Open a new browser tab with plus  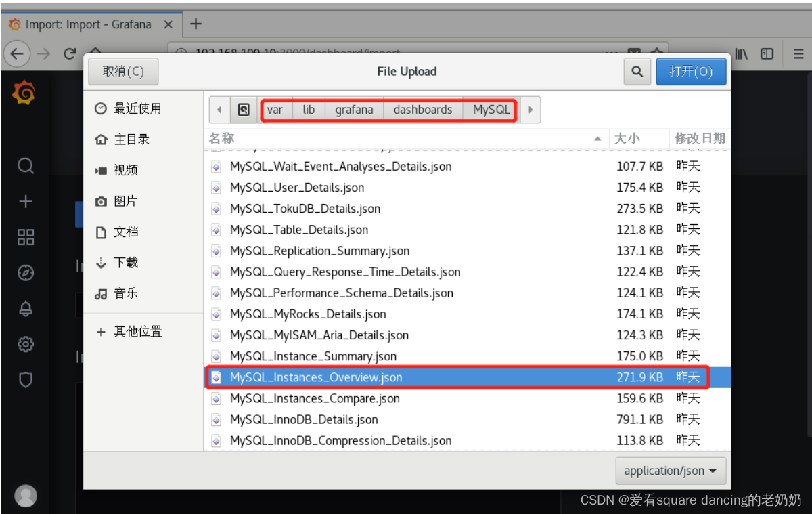pos(196,24)
